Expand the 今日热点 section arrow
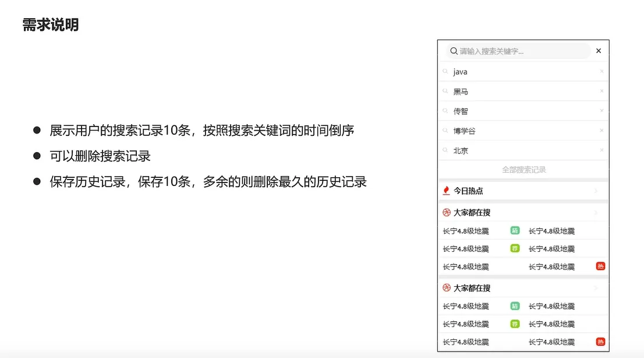The height and width of the screenshot is (358, 644). (596, 191)
